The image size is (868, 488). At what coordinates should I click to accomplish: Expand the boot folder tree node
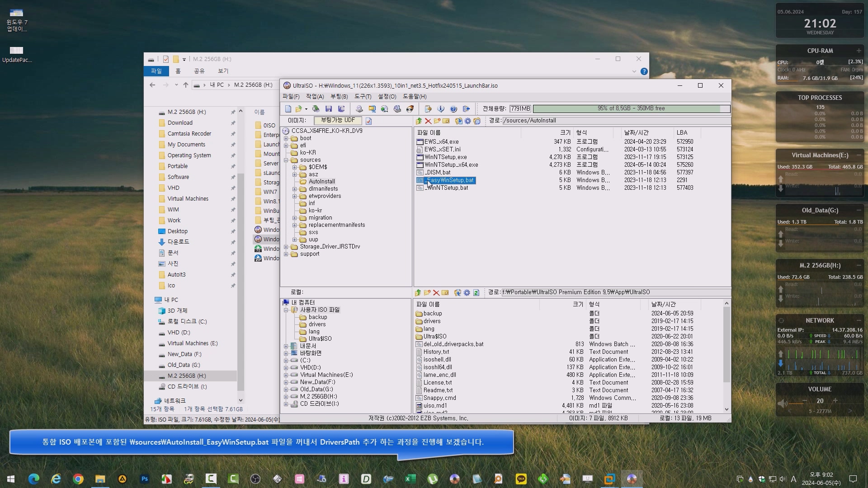click(286, 138)
